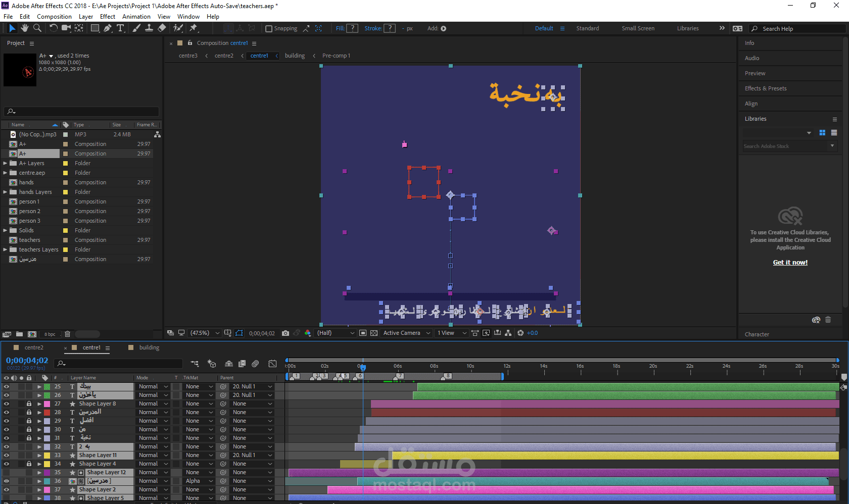This screenshot has width=849, height=504.
Task: Click the 8 bpc color depth button
Action: 50,334
